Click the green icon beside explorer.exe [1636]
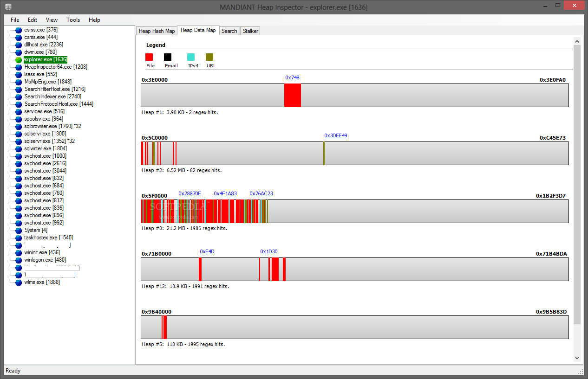Image resolution: width=588 pixels, height=379 pixels. coord(19,60)
